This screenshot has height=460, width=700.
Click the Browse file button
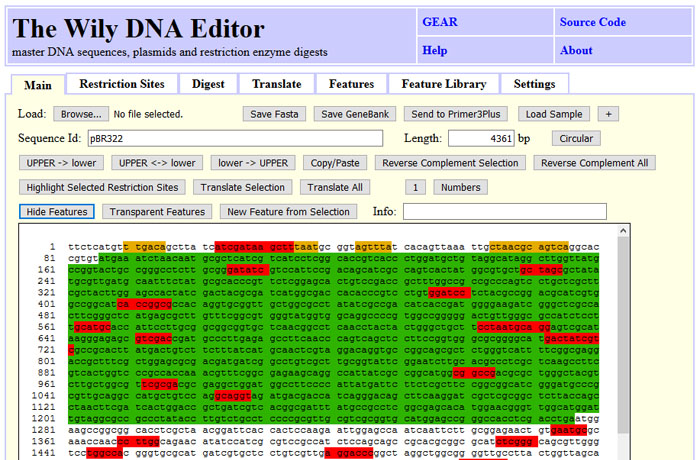[80, 114]
